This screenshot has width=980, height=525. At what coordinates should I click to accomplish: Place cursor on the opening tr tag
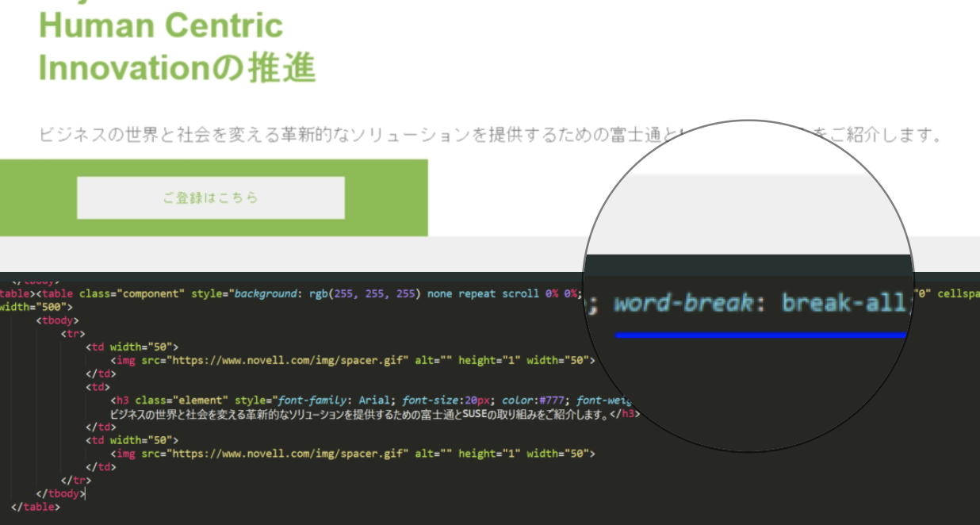(x=73, y=334)
